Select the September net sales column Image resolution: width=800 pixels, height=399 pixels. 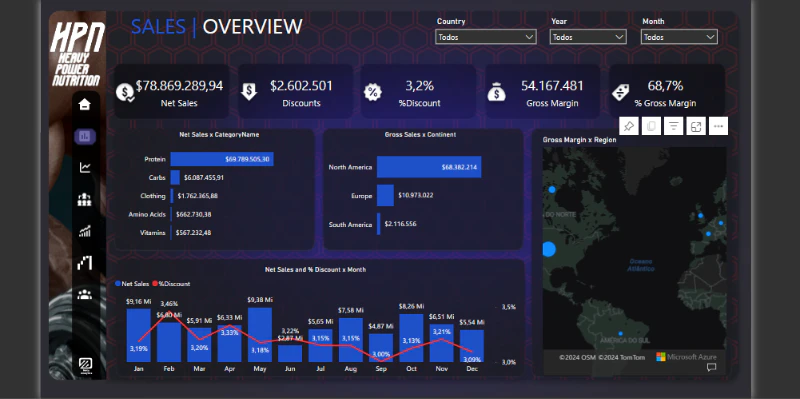pyautogui.click(x=381, y=348)
